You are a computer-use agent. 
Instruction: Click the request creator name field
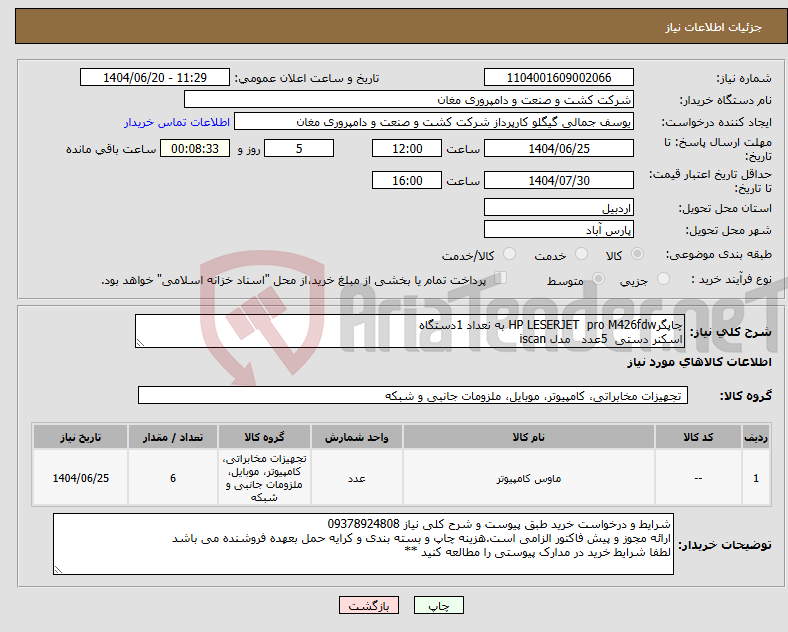coord(434,122)
